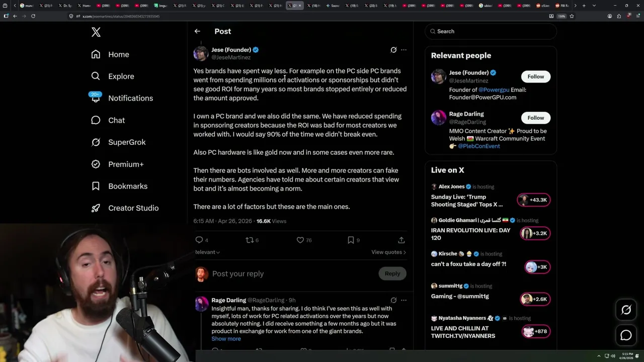Follow Jese (Founder)
This screenshot has width=644, height=362.
tap(536, 76)
